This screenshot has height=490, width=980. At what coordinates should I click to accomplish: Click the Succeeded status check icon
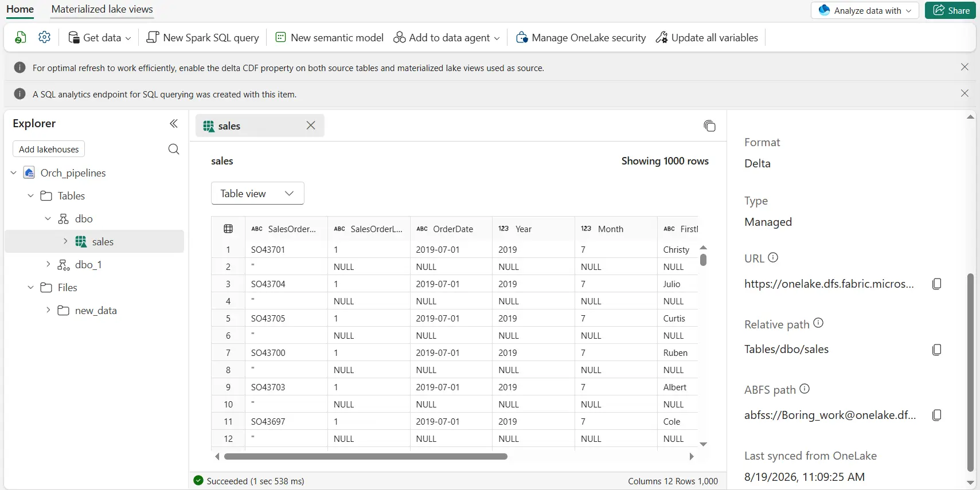198,481
